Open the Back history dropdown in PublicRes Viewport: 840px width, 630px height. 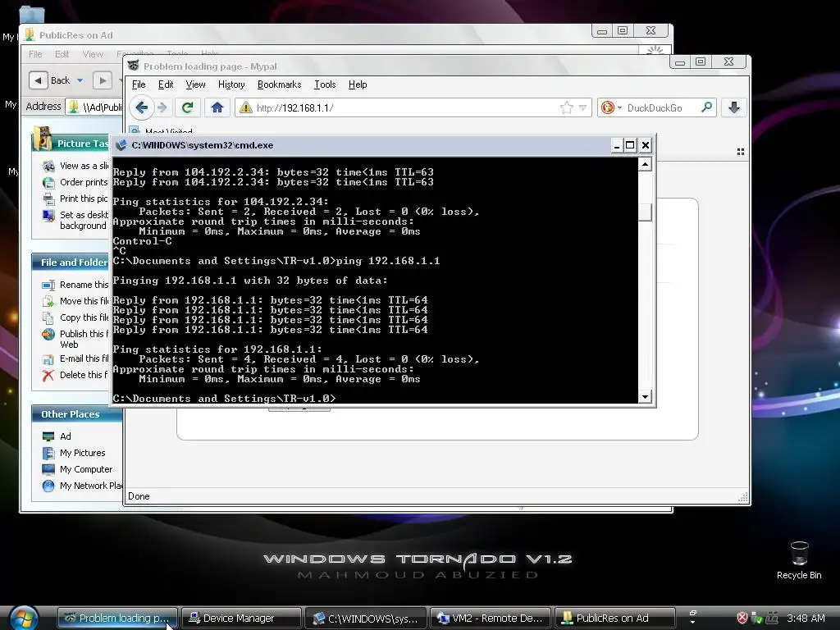tap(80, 80)
